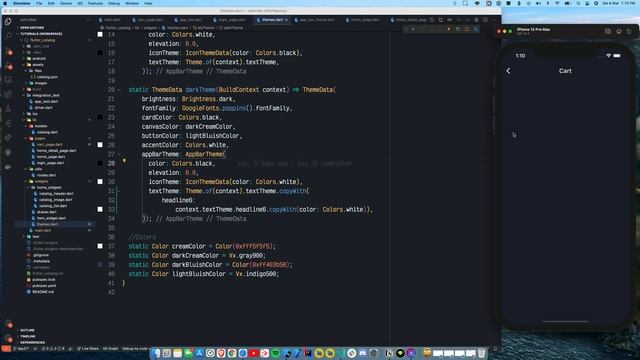Viewport: 640px width, 360px height.
Task: Collapse the AppBarTheme fold arrow on line 27
Action: 119,154
